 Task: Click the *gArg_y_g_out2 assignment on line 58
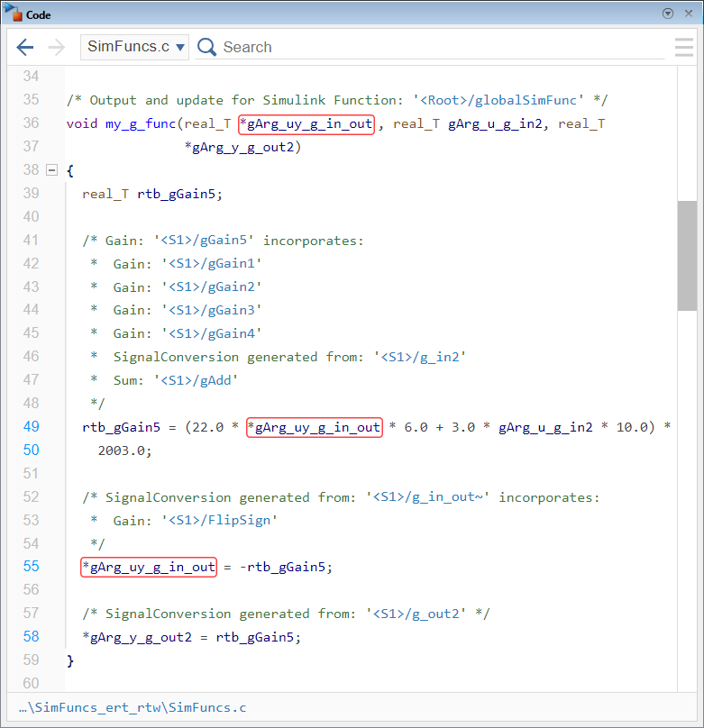click(x=137, y=637)
